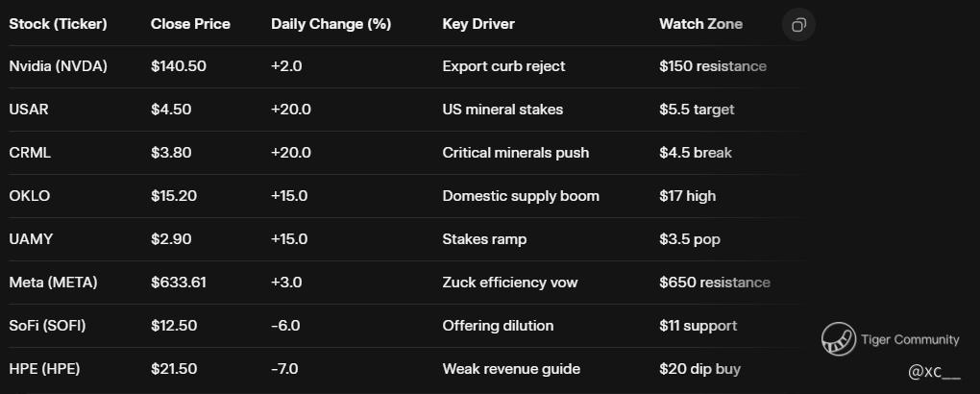
Task: Select the Stock (Ticker) column header
Action: click(58, 24)
